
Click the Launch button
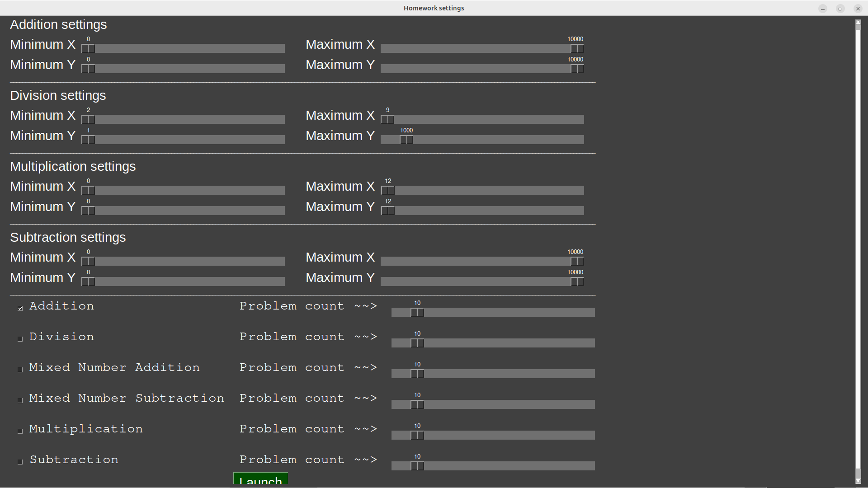260,481
